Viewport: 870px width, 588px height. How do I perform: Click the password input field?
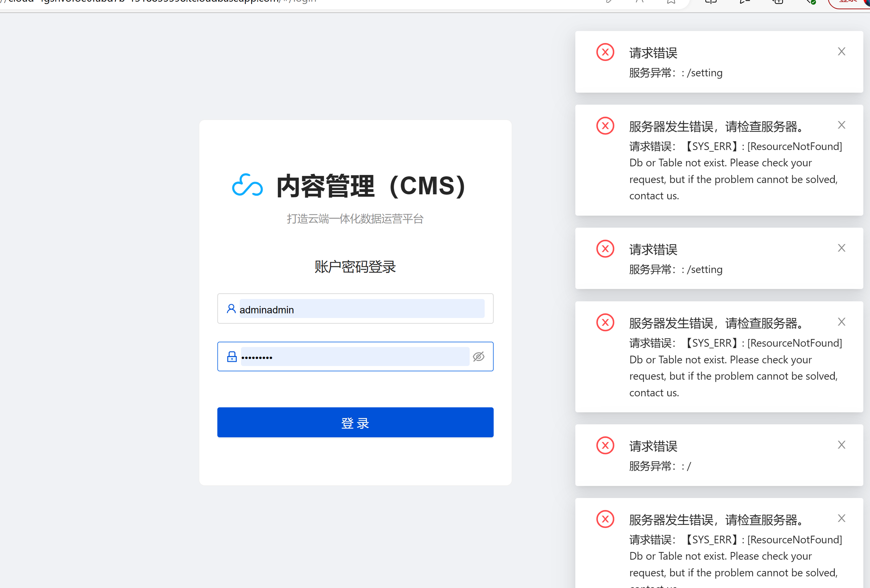click(355, 357)
